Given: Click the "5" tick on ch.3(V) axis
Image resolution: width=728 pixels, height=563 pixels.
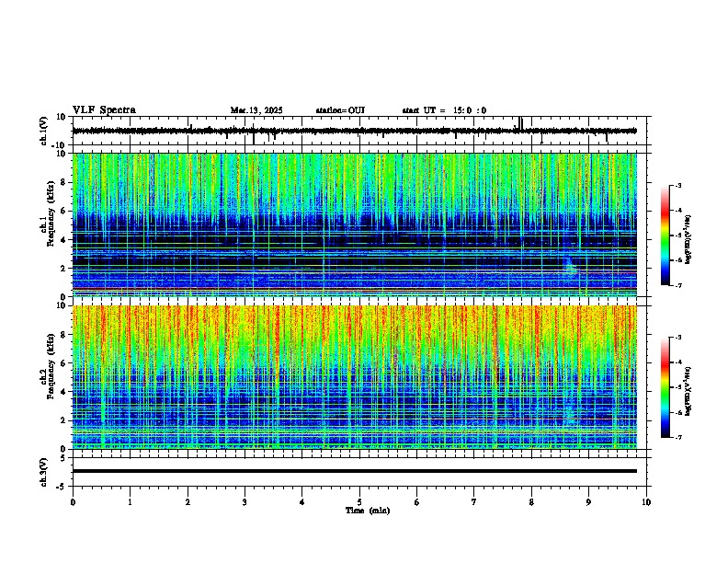Looking at the screenshot, I should click(x=63, y=458).
